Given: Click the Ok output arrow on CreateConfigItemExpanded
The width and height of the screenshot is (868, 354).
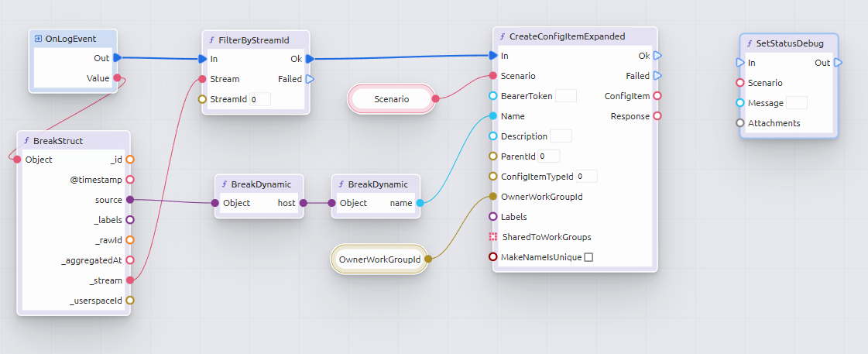Looking at the screenshot, I should click(x=657, y=56).
